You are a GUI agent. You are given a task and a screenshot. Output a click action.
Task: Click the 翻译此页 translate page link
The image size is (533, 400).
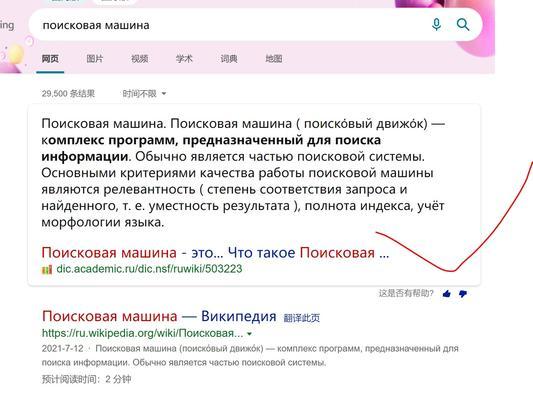click(x=302, y=318)
